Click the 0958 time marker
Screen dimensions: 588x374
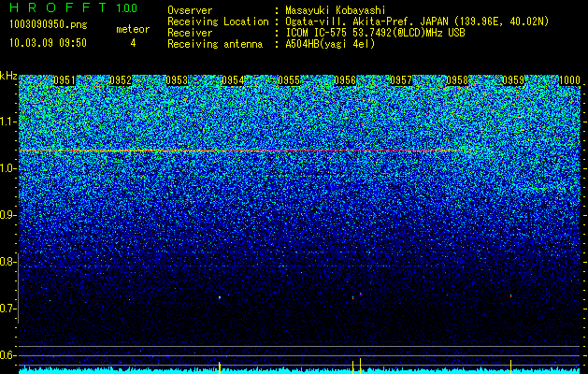click(457, 80)
